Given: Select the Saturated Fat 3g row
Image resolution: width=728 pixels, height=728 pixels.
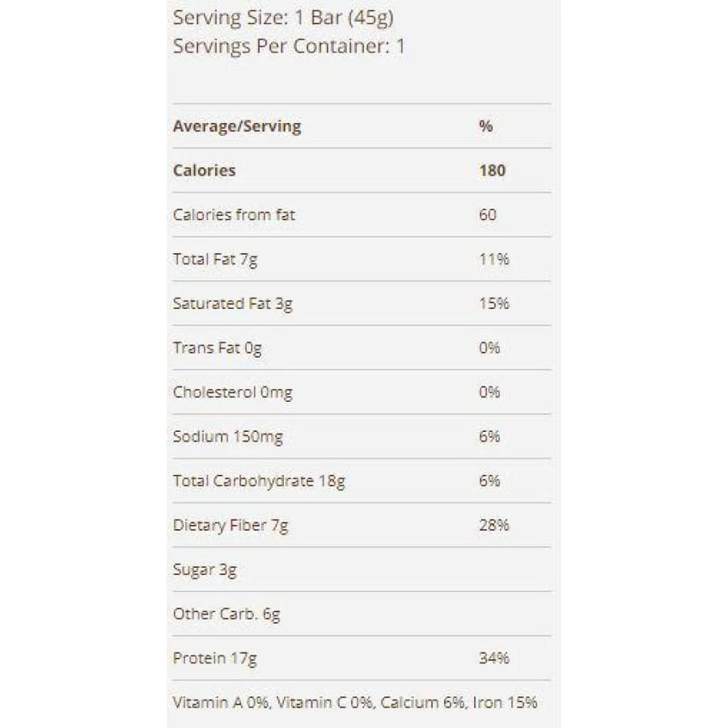Looking at the screenshot, I should tap(362, 303).
